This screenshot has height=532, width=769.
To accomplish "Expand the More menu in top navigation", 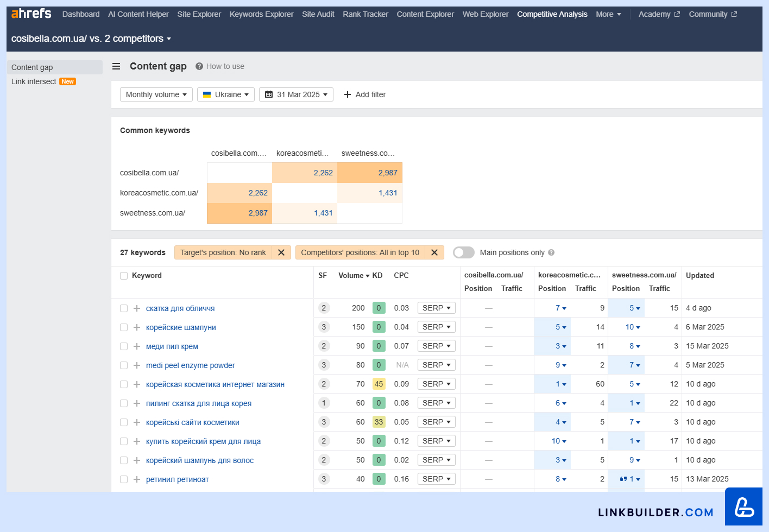I will [x=608, y=14].
